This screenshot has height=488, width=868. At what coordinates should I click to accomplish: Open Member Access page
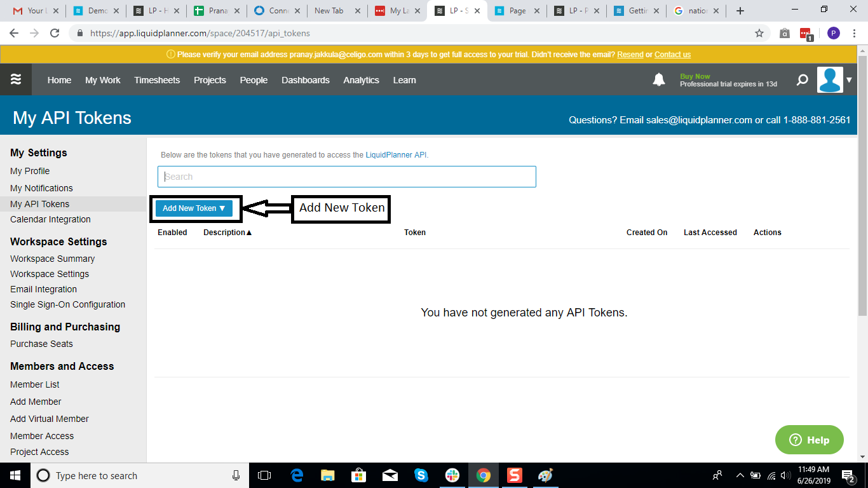coord(42,436)
